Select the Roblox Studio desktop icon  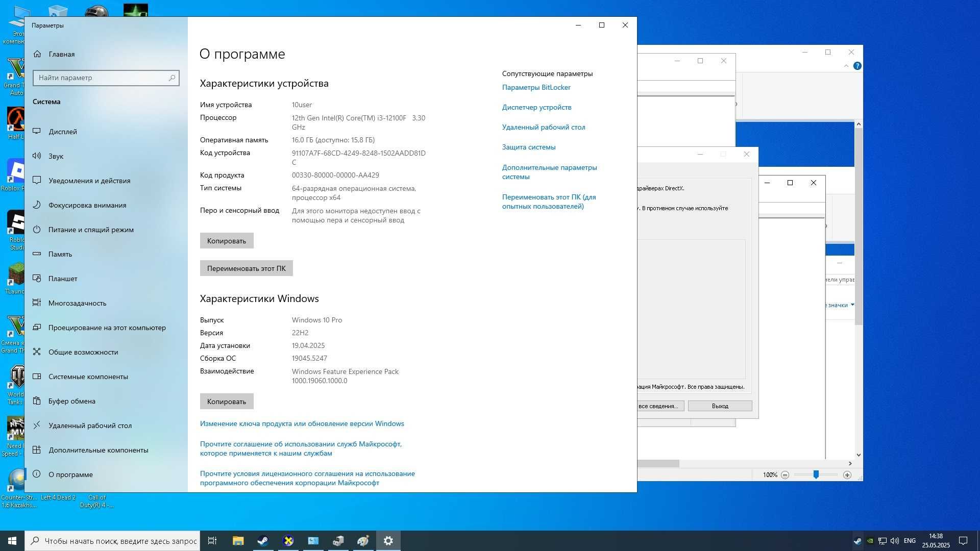(15, 231)
